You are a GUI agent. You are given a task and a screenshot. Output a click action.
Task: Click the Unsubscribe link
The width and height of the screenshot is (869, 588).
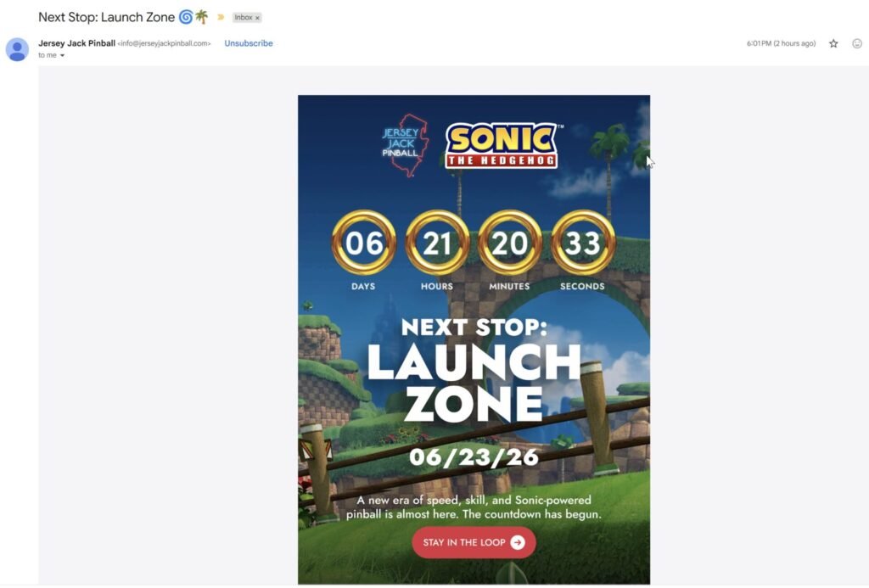(249, 43)
